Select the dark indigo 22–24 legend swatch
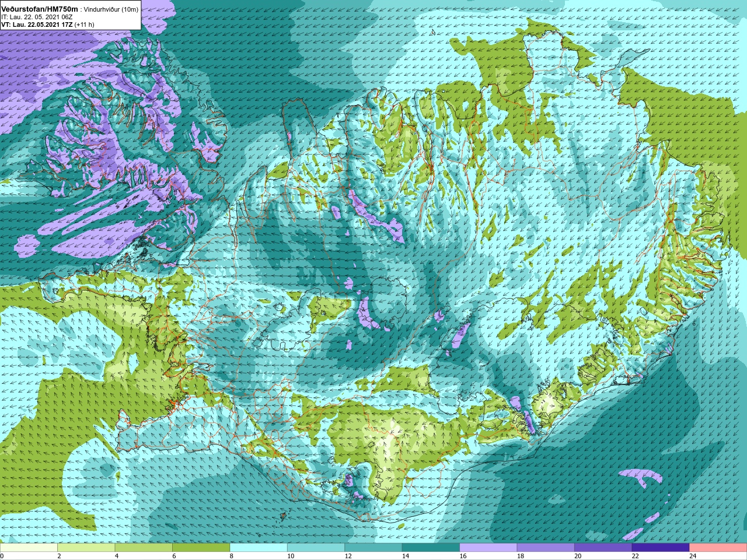 click(x=661, y=548)
